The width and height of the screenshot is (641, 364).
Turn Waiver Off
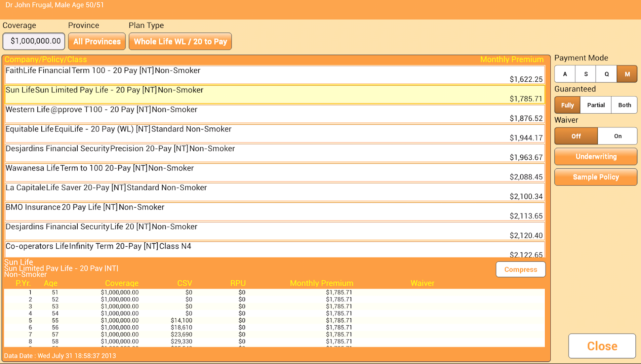tap(576, 136)
